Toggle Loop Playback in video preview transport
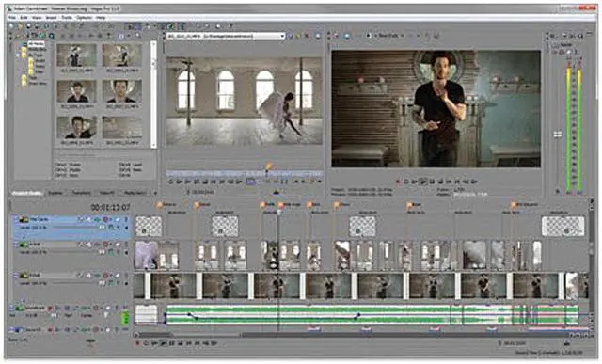The width and height of the screenshot is (602, 364). [405, 182]
